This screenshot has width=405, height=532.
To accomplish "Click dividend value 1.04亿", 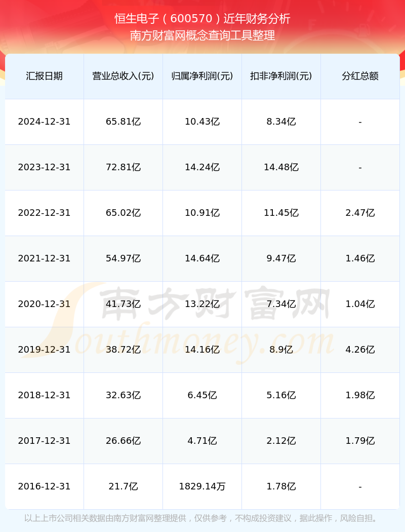I will coord(360,304).
